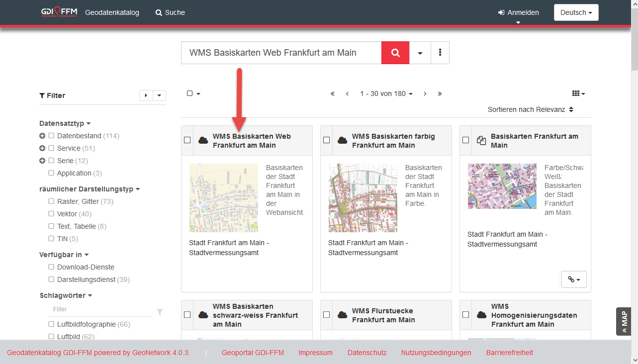Go to the last results page
Viewport: 638px width, 364px height.
pyautogui.click(x=440, y=93)
